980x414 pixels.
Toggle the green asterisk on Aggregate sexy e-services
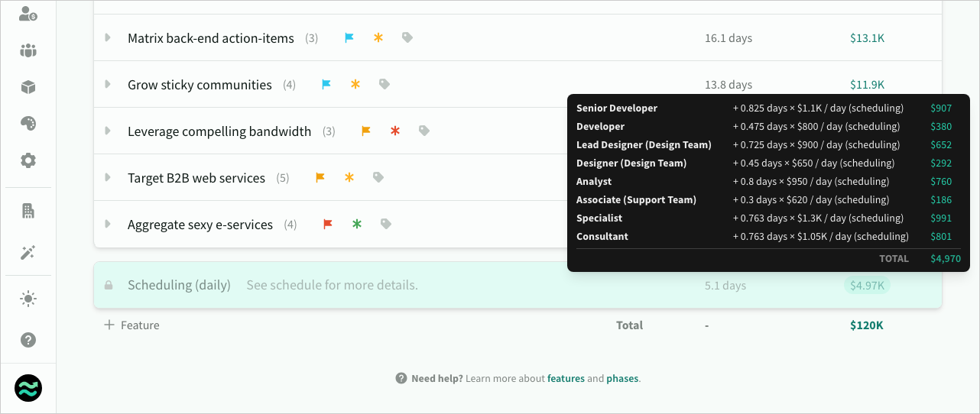[356, 225]
